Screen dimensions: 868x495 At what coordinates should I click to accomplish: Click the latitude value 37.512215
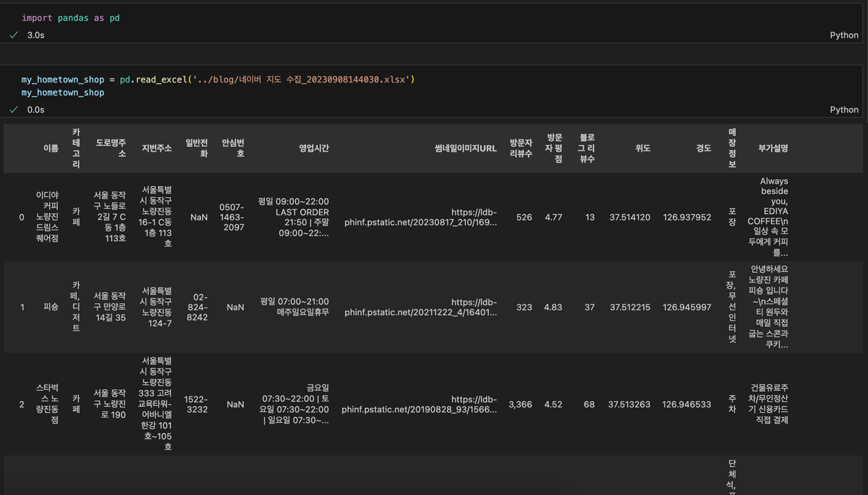point(630,307)
